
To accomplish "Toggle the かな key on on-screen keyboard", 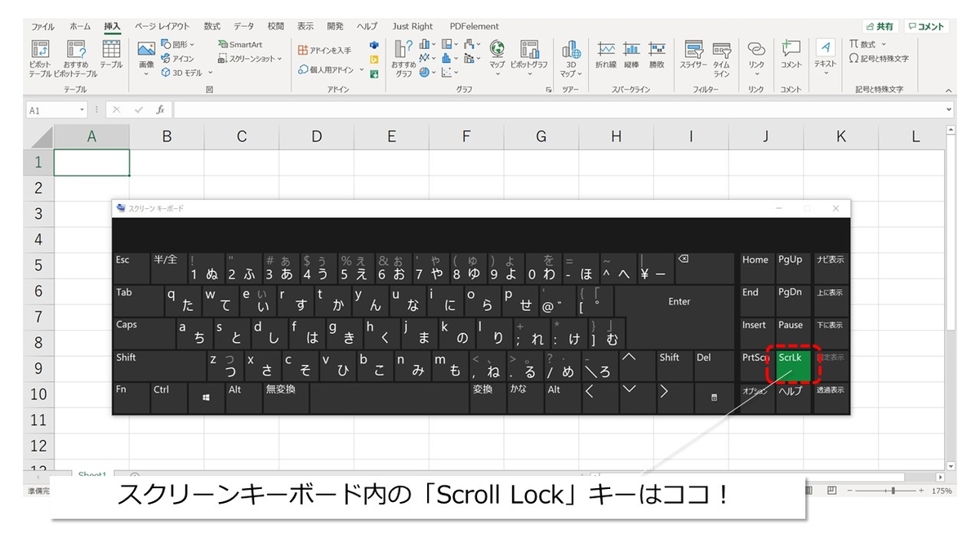I will 524,398.
